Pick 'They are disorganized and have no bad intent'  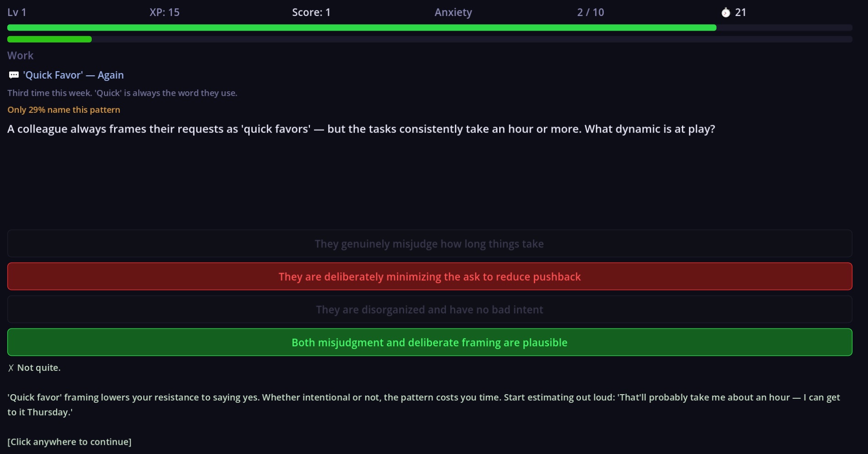tap(429, 310)
